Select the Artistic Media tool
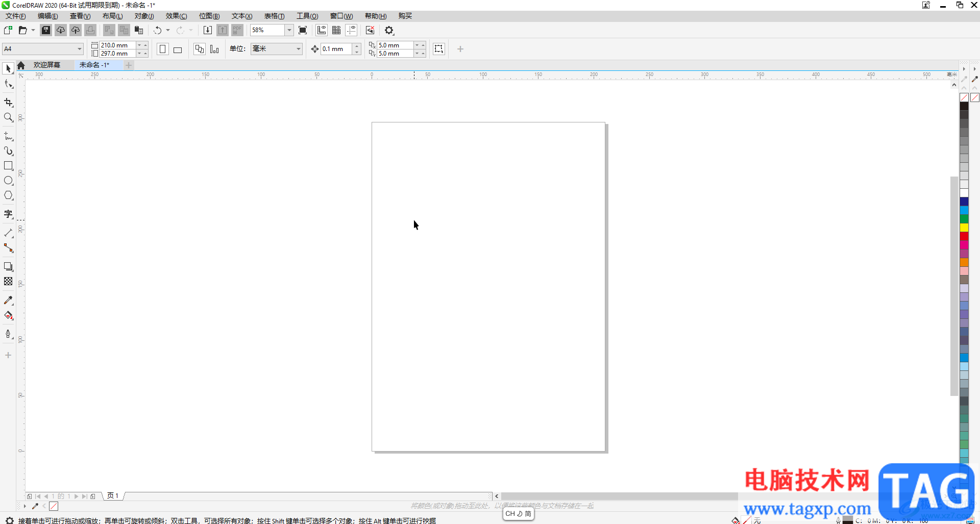980x524 pixels. click(8, 151)
